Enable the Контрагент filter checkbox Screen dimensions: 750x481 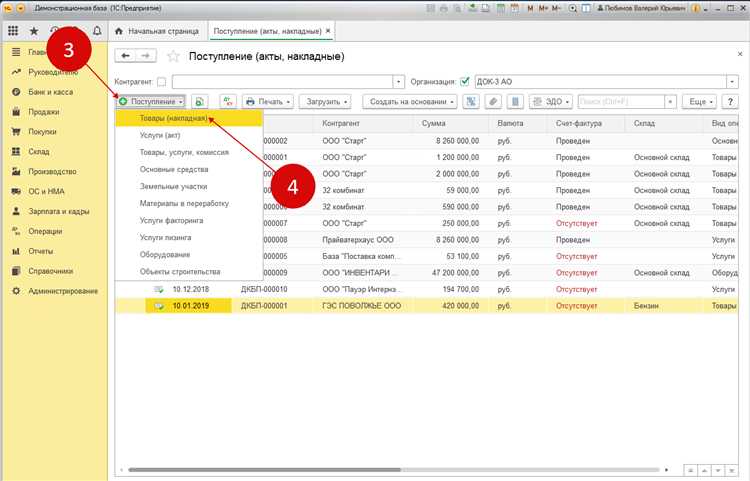click(162, 81)
